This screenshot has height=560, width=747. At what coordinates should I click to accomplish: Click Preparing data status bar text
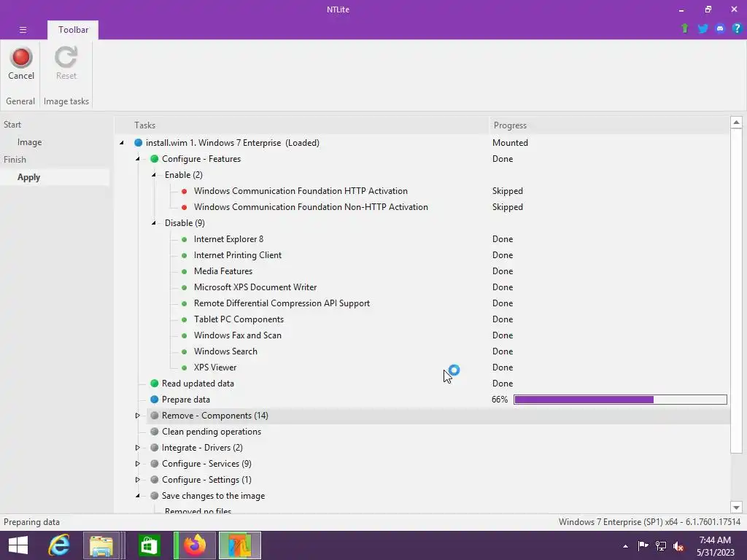(31, 522)
